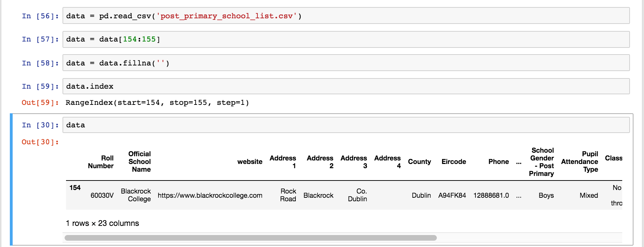The image size is (644, 247).
Task: Click the 12888681.0 phone value
Action: pos(491,195)
